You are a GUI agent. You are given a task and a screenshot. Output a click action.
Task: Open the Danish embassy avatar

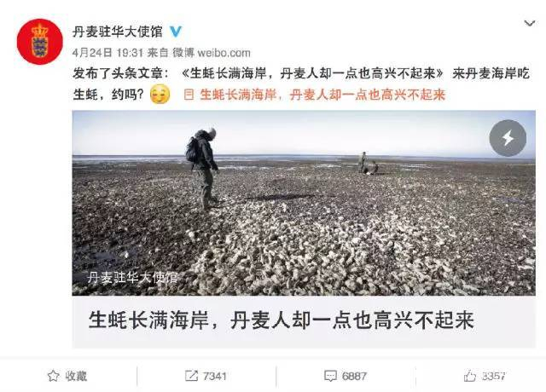40,42
